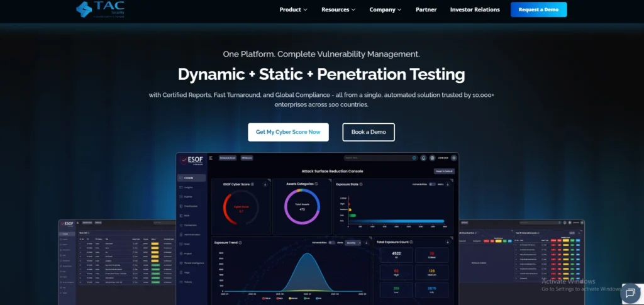
Task: Download the Exposure Trend chart
Action: click(367, 243)
